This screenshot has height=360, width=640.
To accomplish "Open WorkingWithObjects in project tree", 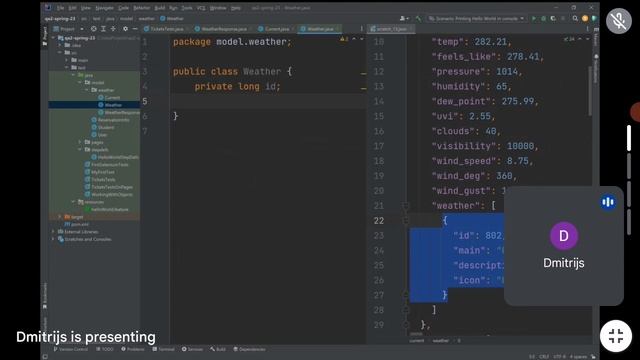I will [x=109, y=194].
